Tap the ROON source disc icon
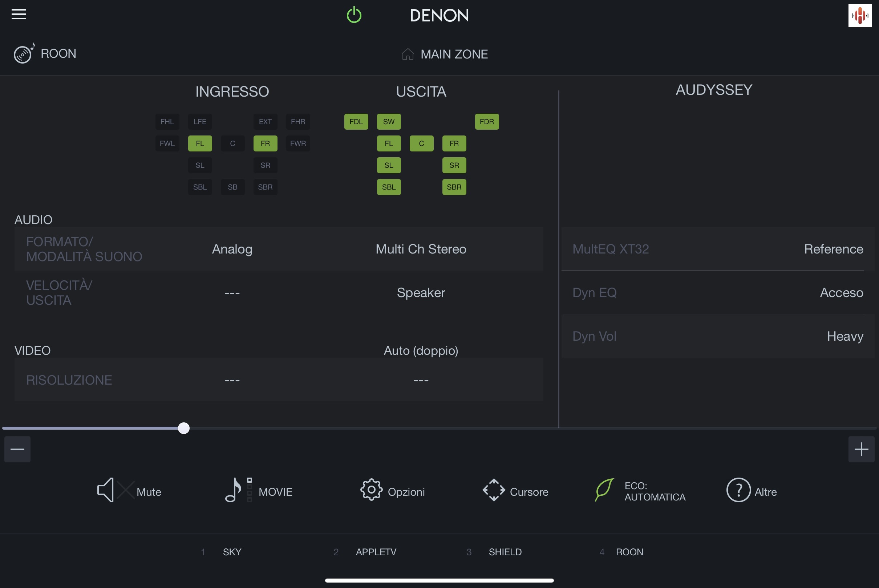The image size is (879, 588). point(24,53)
